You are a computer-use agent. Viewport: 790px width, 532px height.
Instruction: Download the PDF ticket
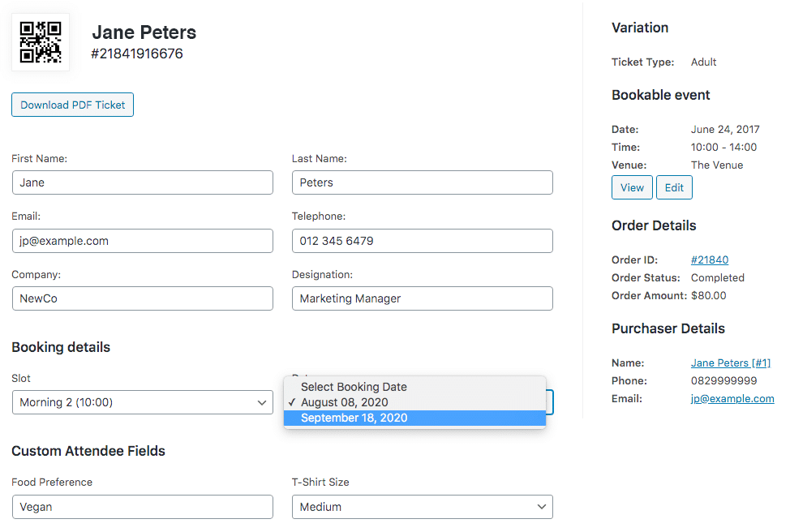pos(72,105)
